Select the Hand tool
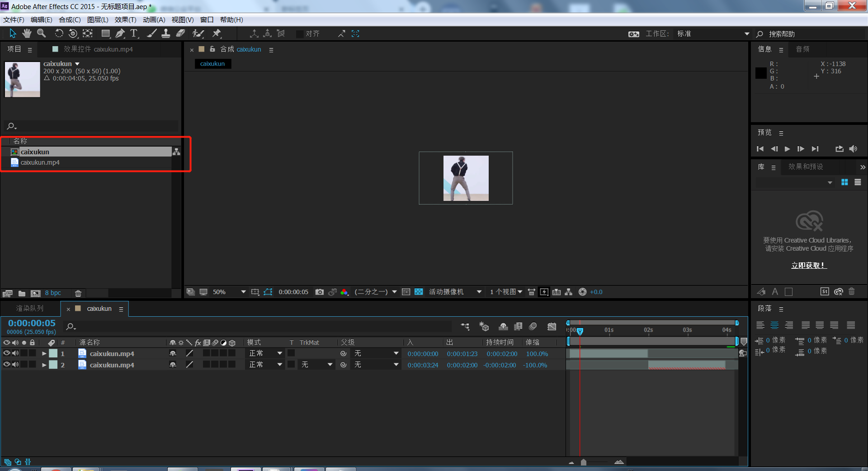868x471 pixels. (x=27, y=33)
